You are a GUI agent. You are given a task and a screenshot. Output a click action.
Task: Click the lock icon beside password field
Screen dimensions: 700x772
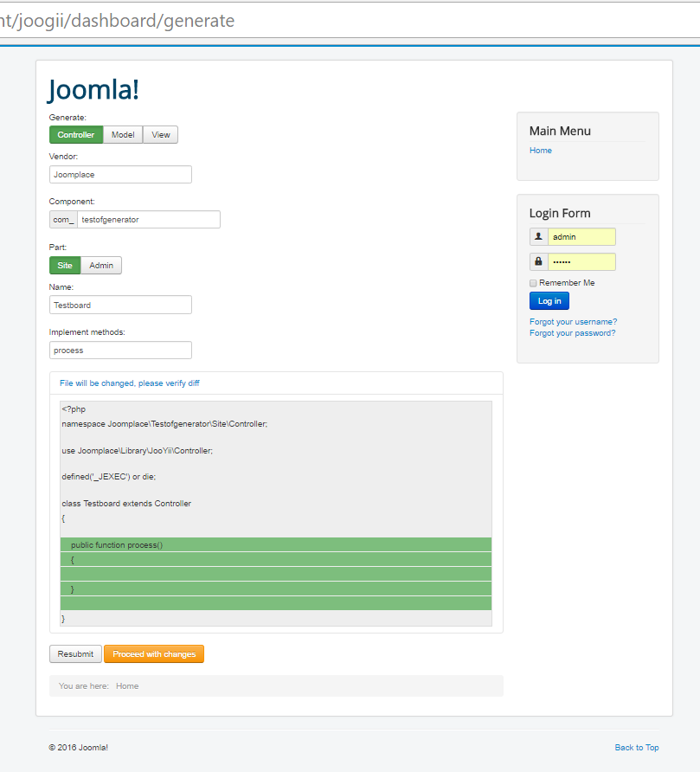coord(538,261)
